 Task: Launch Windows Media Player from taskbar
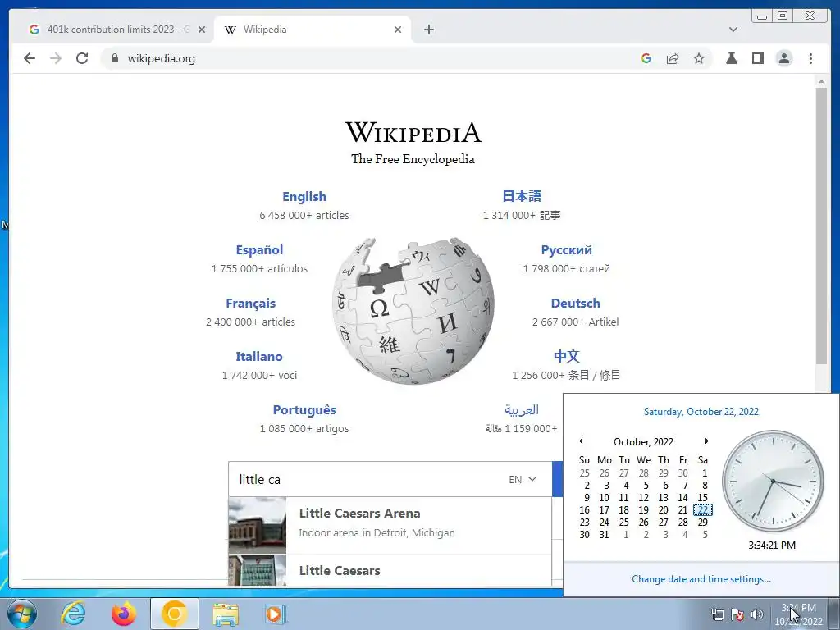(x=276, y=614)
